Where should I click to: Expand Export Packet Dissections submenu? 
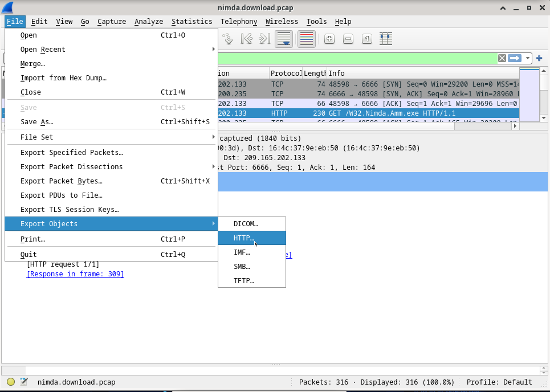click(111, 167)
